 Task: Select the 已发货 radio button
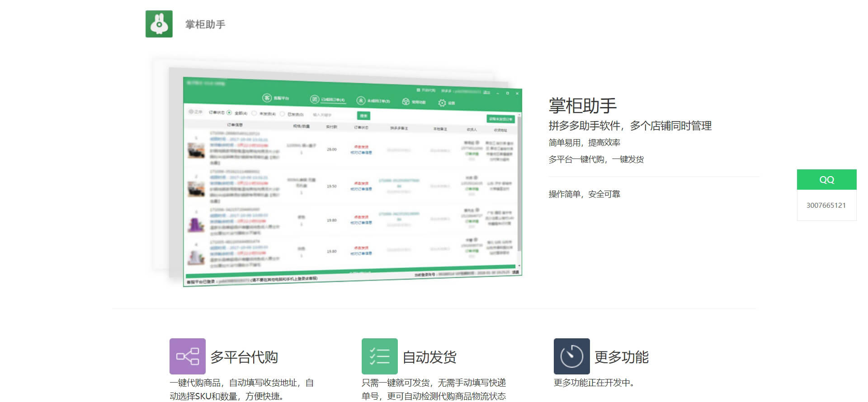[283, 114]
